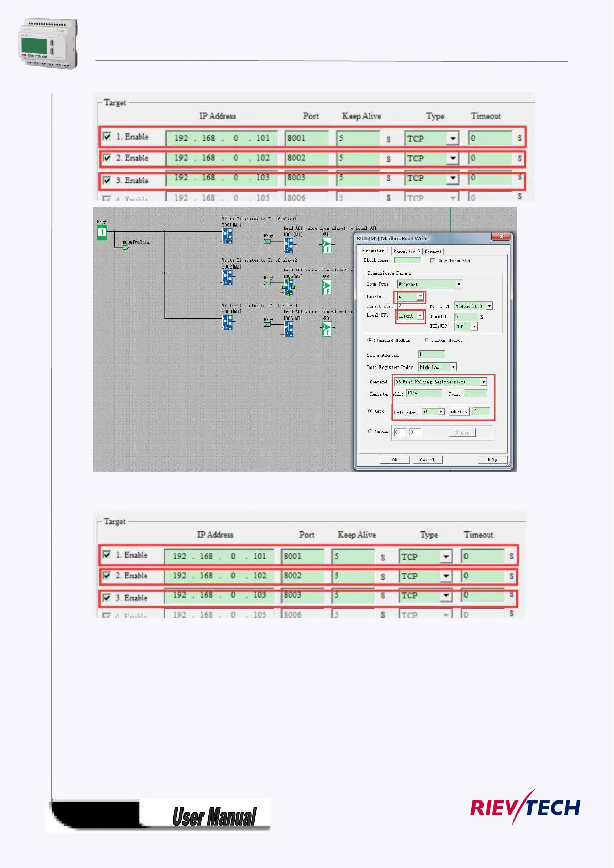Select the B002[M2] Modbus write block

(x=227, y=278)
